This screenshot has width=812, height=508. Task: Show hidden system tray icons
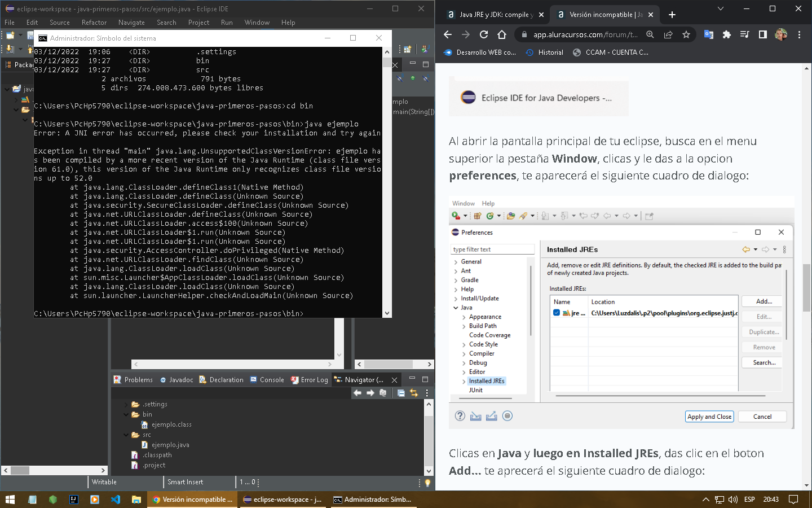pos(705,500)
